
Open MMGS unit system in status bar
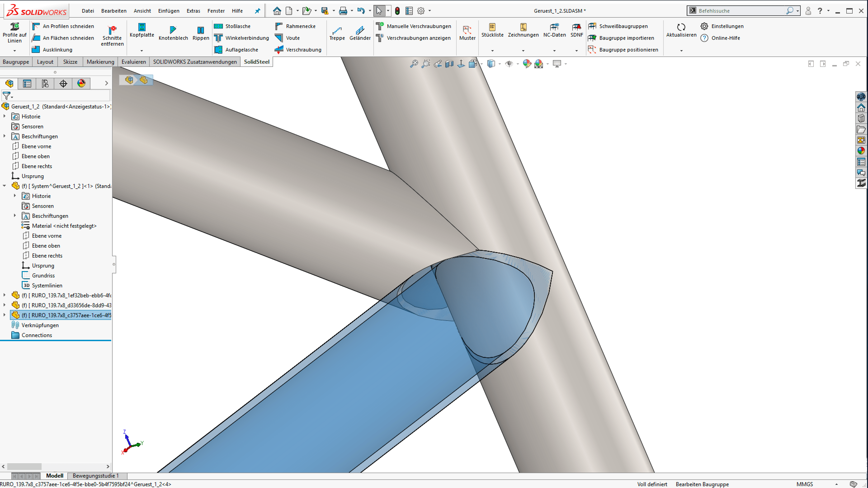[804, 484]
